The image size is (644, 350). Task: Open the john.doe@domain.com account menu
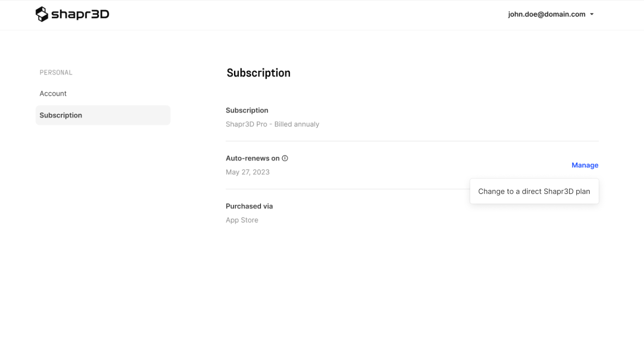pos(546,14)
